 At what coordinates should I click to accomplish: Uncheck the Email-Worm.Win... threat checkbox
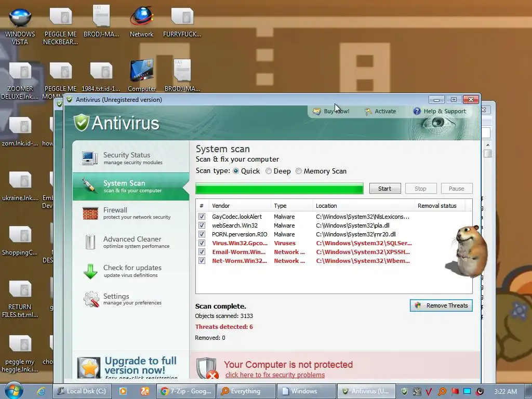(x=202, y=252)
